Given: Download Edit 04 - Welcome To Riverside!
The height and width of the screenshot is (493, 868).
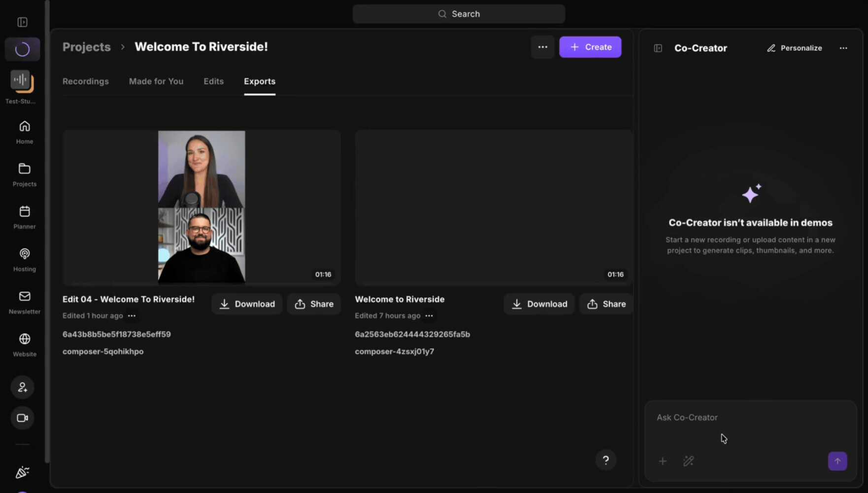Looking at the screenshot, I should tap(247, 304).
